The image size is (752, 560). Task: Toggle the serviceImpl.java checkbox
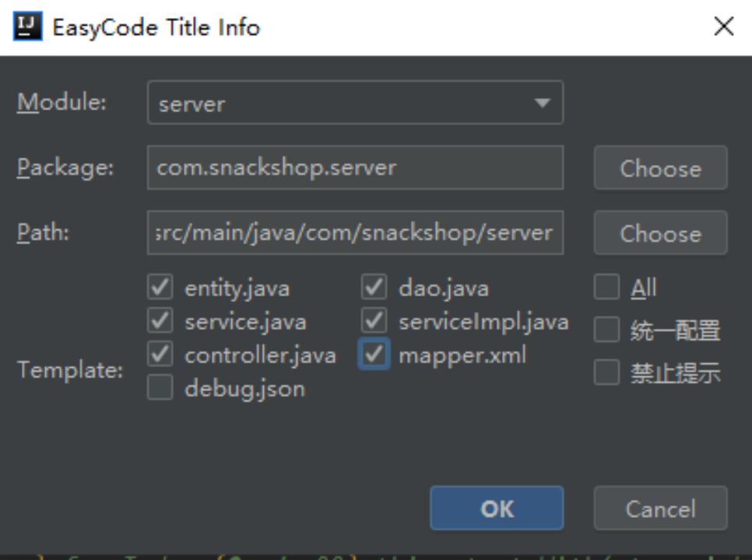click(374, 321)
